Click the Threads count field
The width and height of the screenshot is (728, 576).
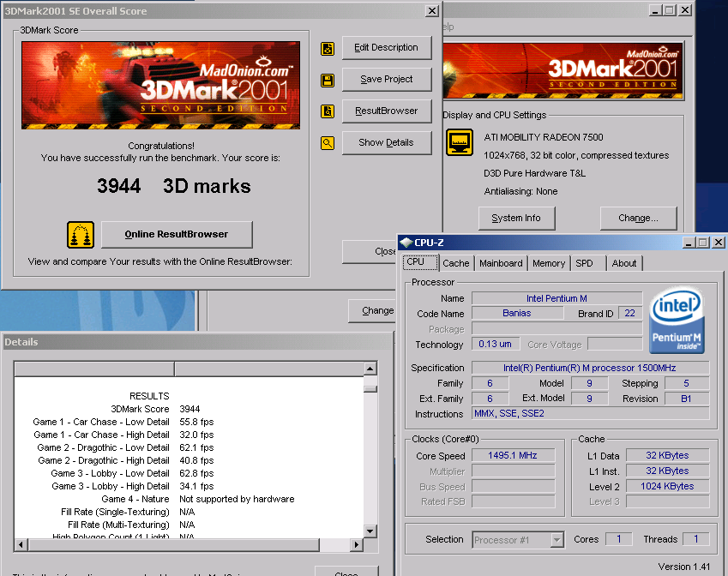pos(696,539)
